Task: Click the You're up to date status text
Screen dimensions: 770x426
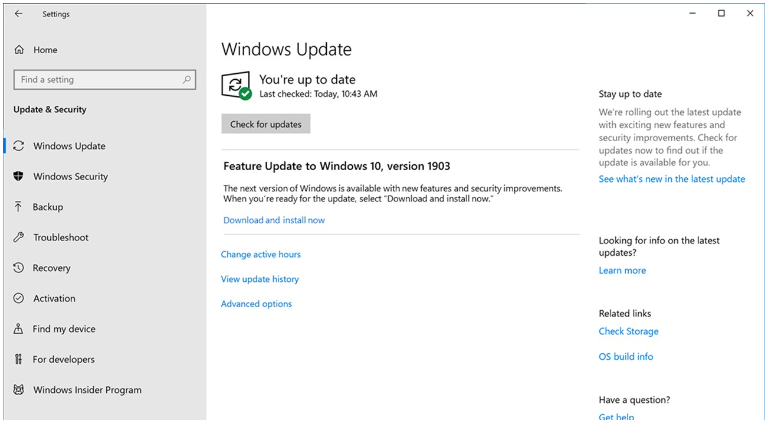Action: click(x=307, y=79)
